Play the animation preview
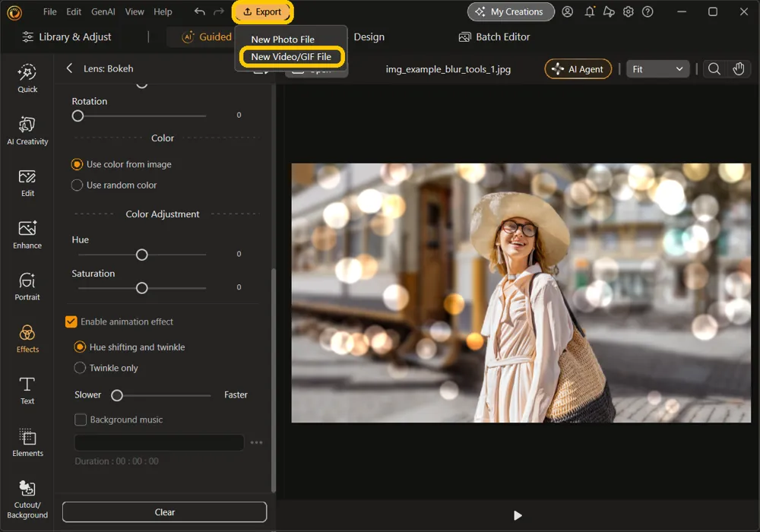Screen dimensions: 760x532 click(x=517, y=515)
